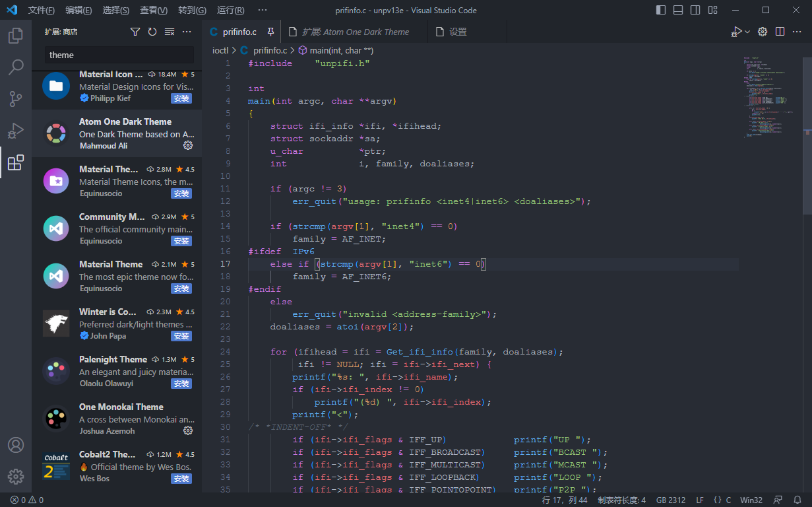The image size is (812, 507).
Task: Select prifinfo.c in breadcrumb
Action: [264, 50]
